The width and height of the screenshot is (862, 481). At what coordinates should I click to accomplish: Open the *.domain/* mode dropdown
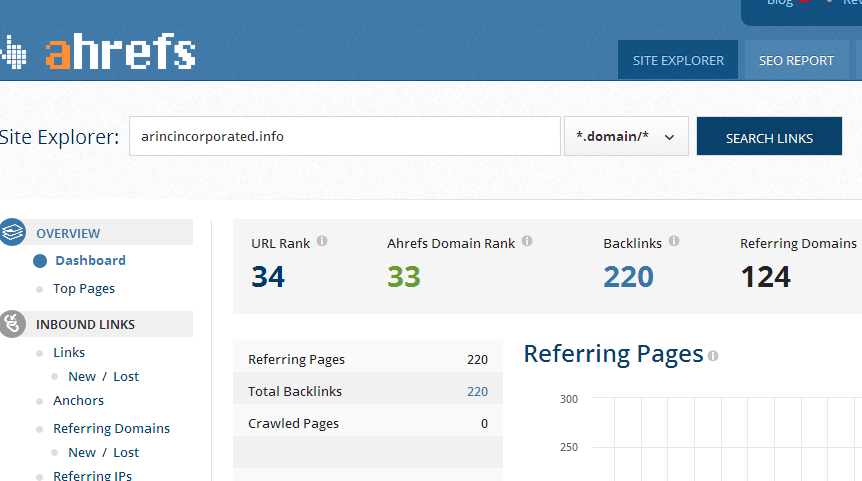(x=626, y=136)
